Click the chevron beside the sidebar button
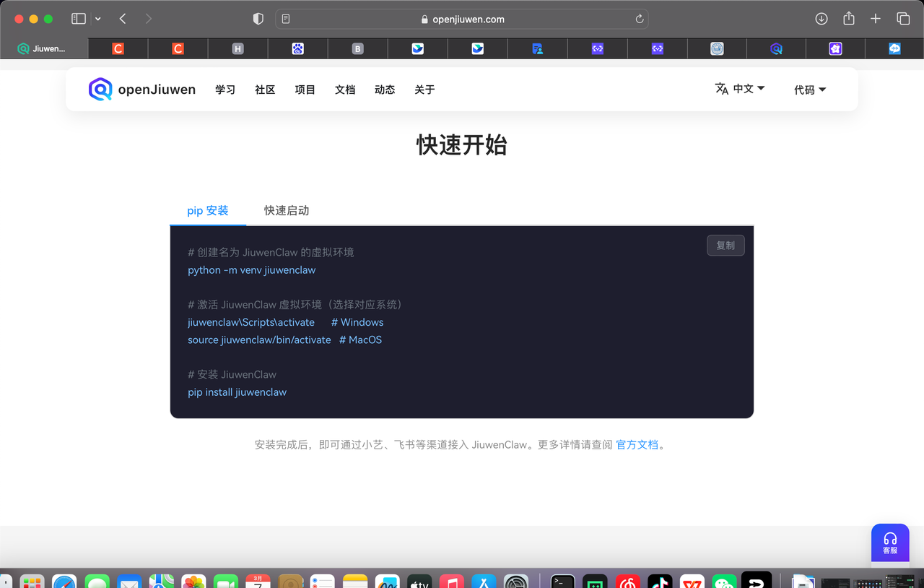Viewport: 924px width, 588px height. pos(97,19)
